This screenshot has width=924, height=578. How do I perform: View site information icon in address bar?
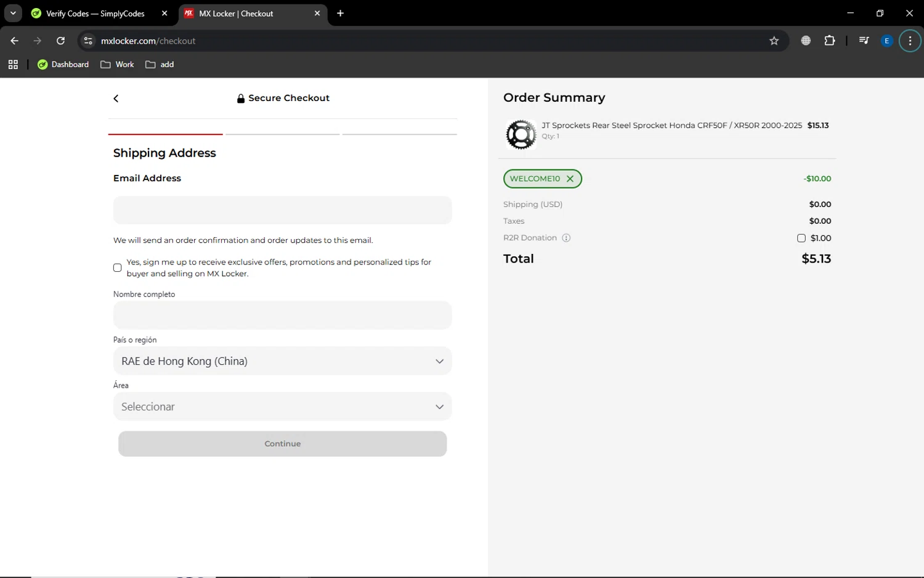click(x=88, y=41)
